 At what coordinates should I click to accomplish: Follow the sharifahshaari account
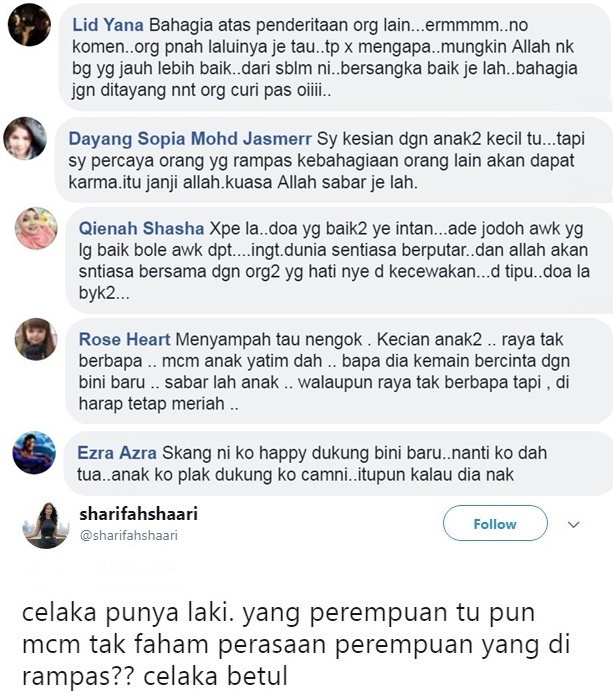coord(495,524)
